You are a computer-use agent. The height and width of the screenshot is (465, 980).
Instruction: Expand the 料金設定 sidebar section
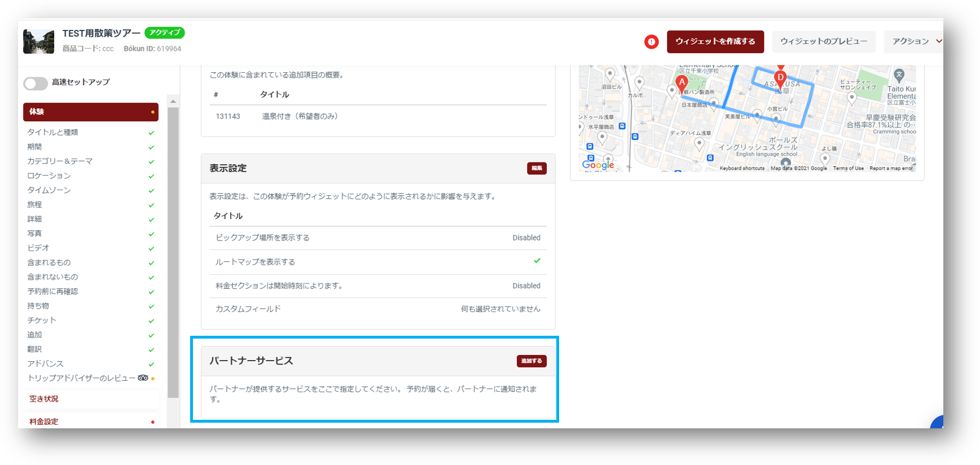click(x=44, y=422)
